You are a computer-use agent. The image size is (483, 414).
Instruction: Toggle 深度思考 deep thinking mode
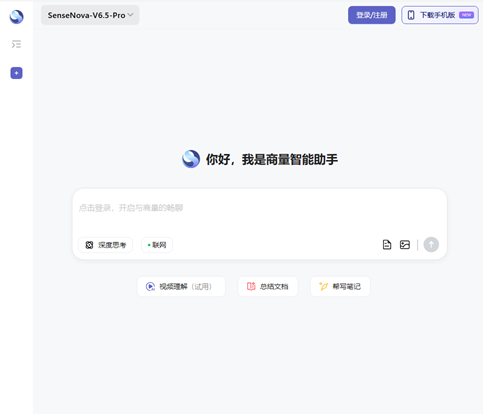click(105, 245)
